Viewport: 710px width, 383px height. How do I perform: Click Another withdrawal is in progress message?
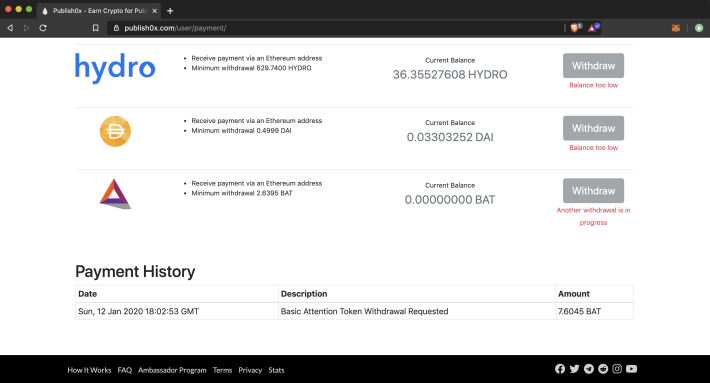tap(593, 216)
